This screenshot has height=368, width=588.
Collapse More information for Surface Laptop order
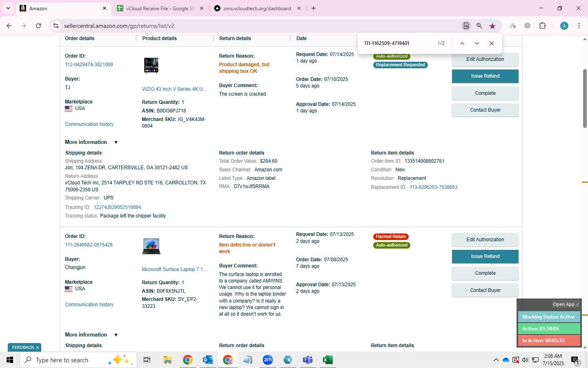pyautogui.click(x=91, y=335)
